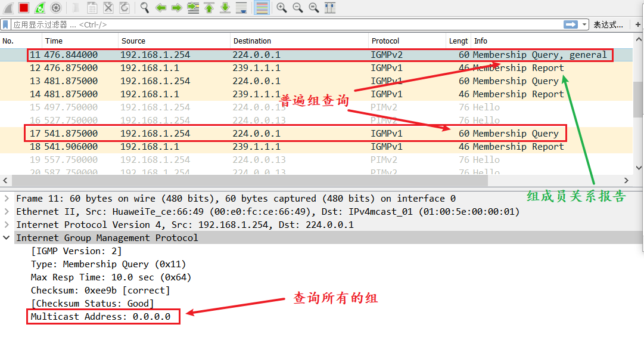Expand the Ethernet II details node
This screenshot has width=644, height=346.
[6, 212]
